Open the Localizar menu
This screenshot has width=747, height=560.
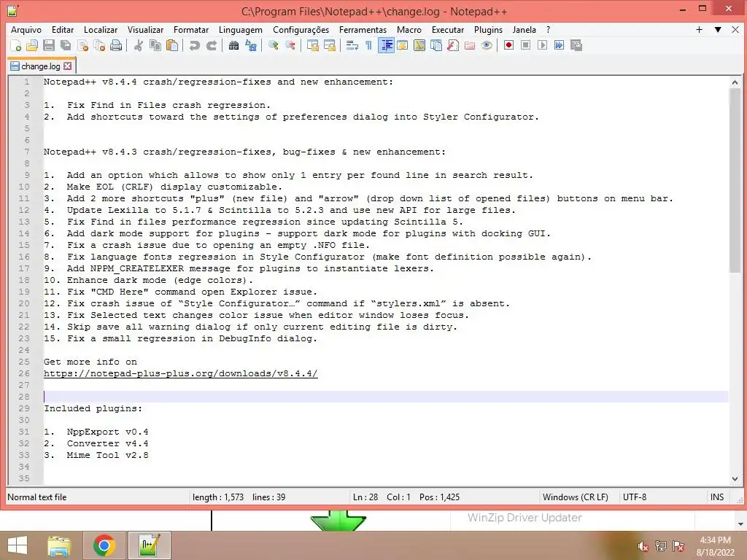(x=101, y=29)
